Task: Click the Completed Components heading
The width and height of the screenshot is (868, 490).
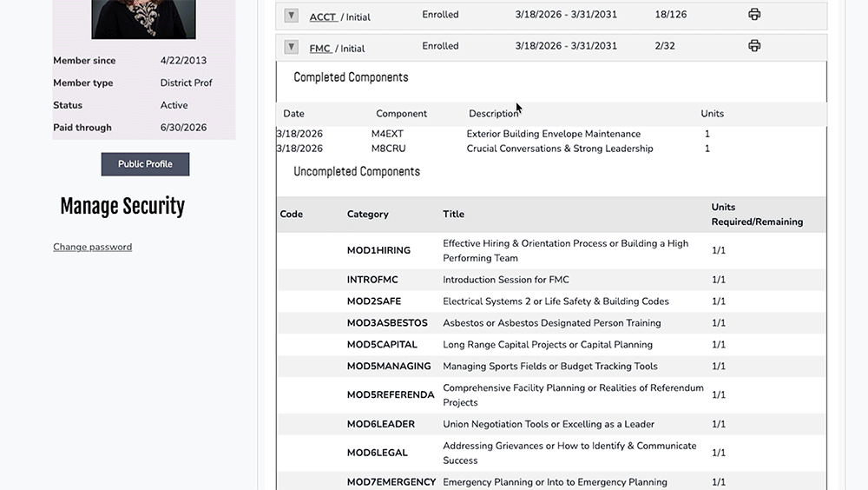Action: point(351,77)
